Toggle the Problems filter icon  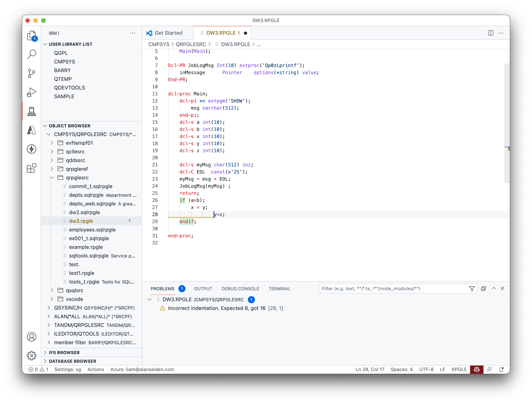[472, 288]
